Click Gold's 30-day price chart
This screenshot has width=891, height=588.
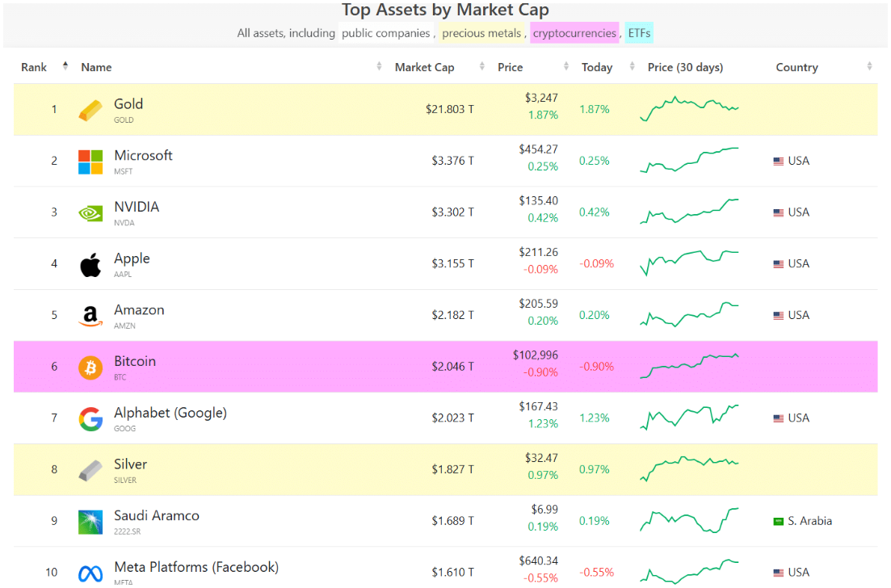[689, 108]
